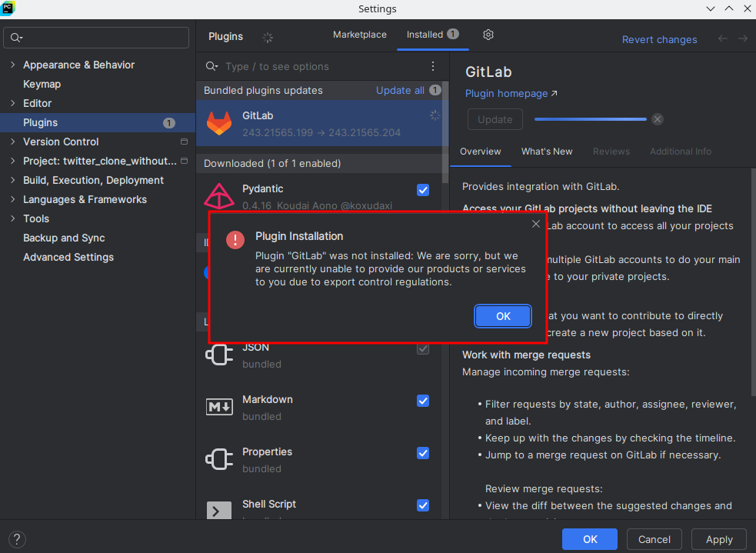This screenshot has width=756, height=553.
Task: Expand Languages & Frameworks node
Action: 12,200
